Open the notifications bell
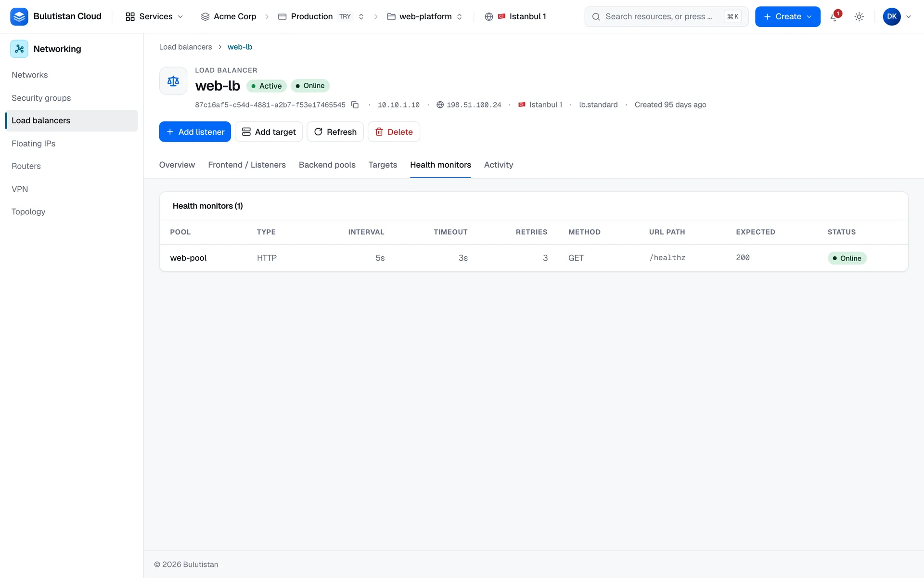The width and height of the screenshot is (924, 578). tap(834, 17)
